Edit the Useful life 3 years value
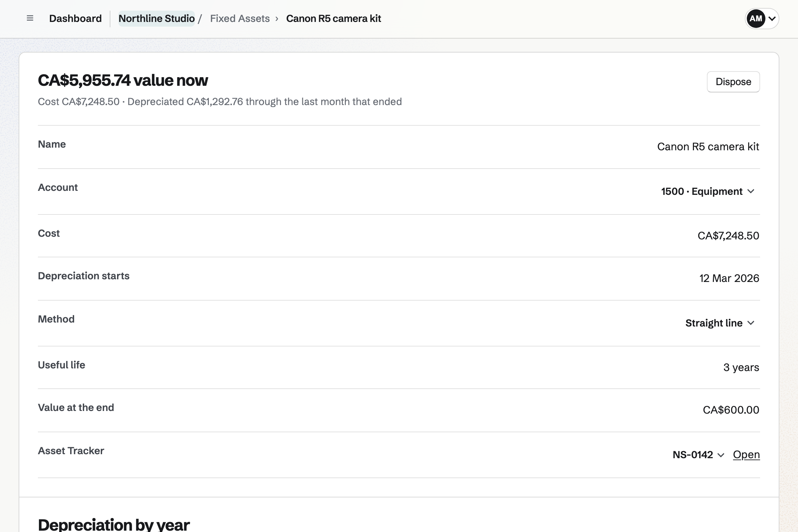798x532 pixels. point(741,367)
